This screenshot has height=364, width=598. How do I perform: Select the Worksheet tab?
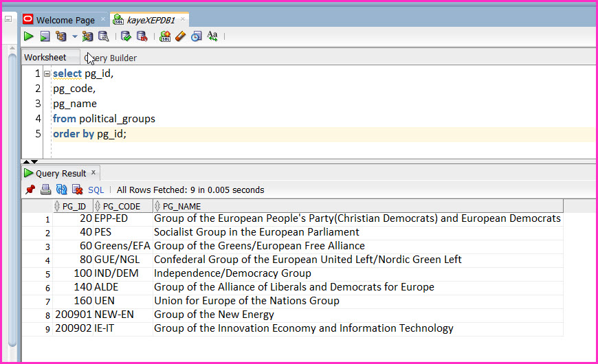click(45, 57)
